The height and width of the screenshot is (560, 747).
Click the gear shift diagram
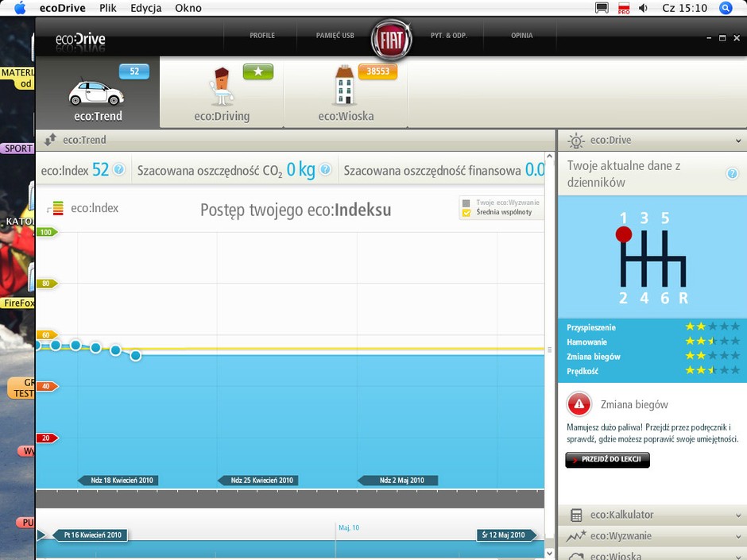point(652,258)
